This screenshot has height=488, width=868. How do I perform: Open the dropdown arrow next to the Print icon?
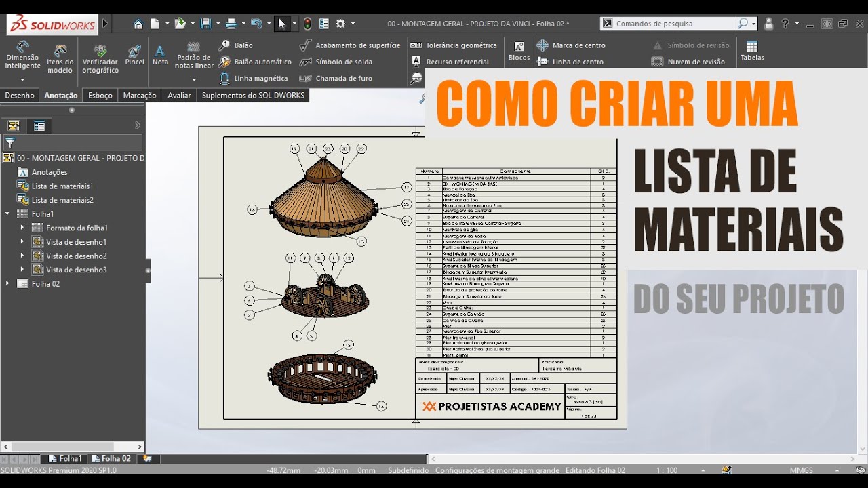point(242,24)
